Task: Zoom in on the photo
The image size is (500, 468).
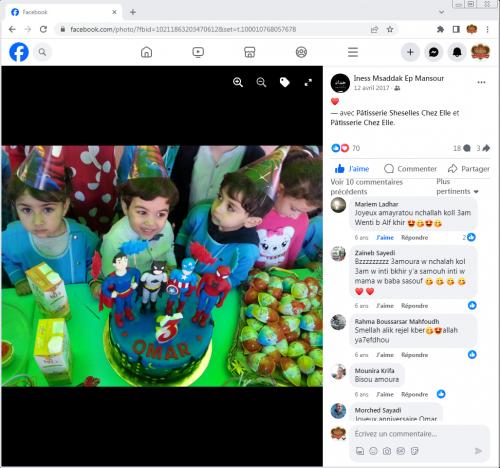Action: point(238,82)
